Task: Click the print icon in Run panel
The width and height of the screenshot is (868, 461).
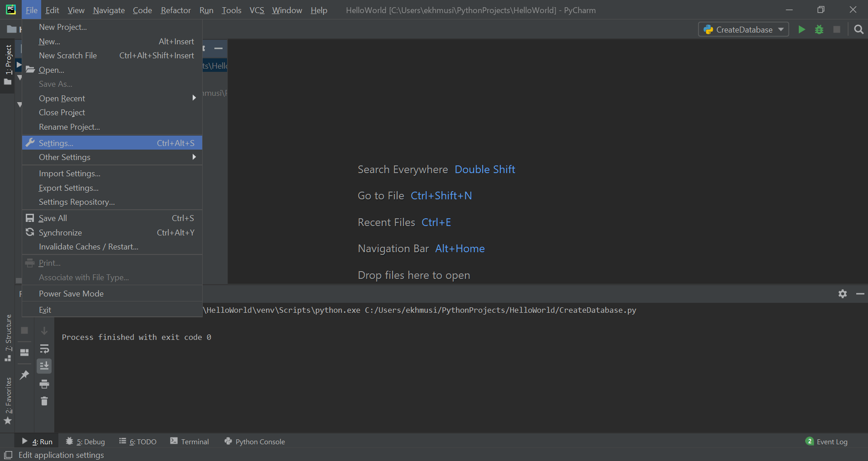Action: [x=44, y=384]
